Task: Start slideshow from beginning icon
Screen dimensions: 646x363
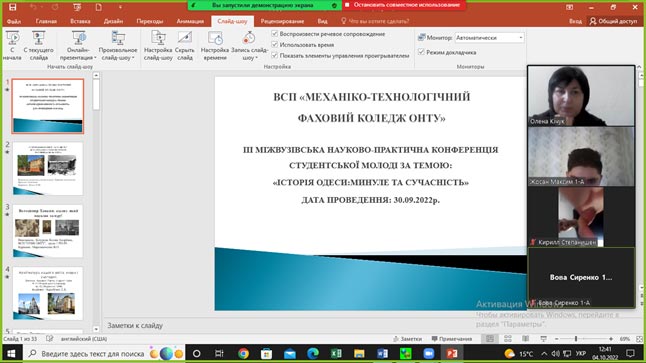Action: click(12, 45)
